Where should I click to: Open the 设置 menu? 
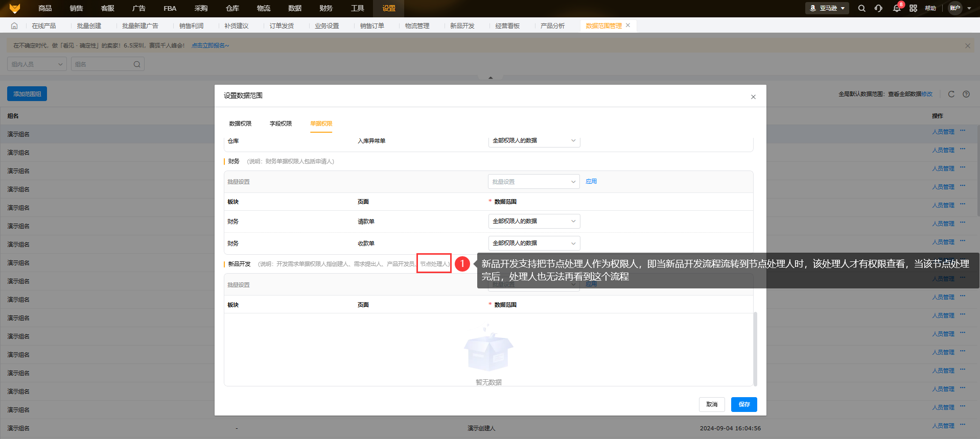click(x=389, y=8)
